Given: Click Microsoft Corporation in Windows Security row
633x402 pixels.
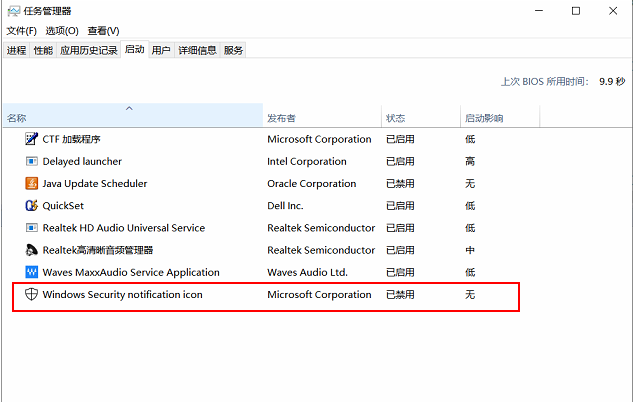Looking at the screenshot, I should coord(319,295).
